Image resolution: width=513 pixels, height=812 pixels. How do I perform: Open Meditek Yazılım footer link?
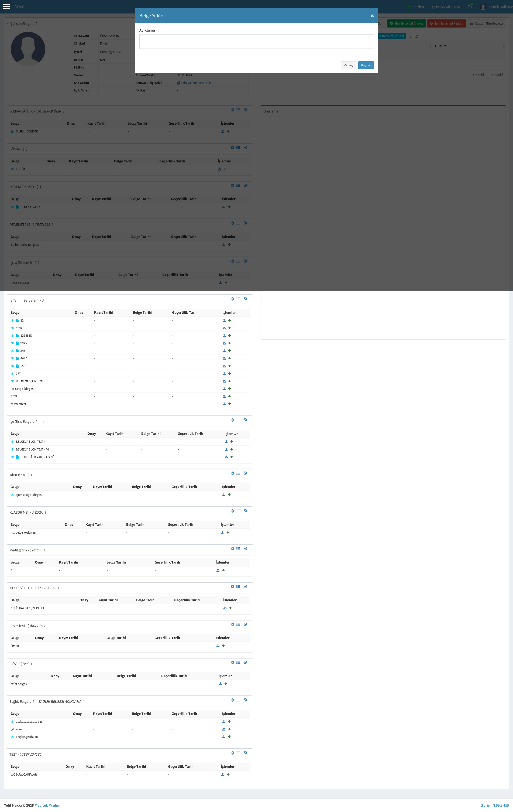coord(47,805)
